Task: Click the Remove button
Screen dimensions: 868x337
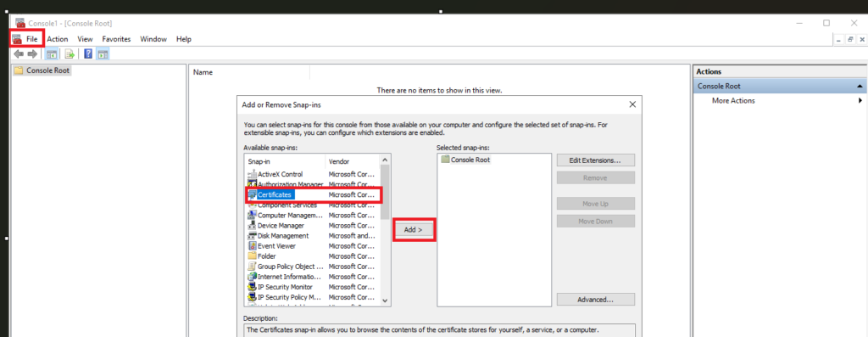Action: (x=596, y=178)
